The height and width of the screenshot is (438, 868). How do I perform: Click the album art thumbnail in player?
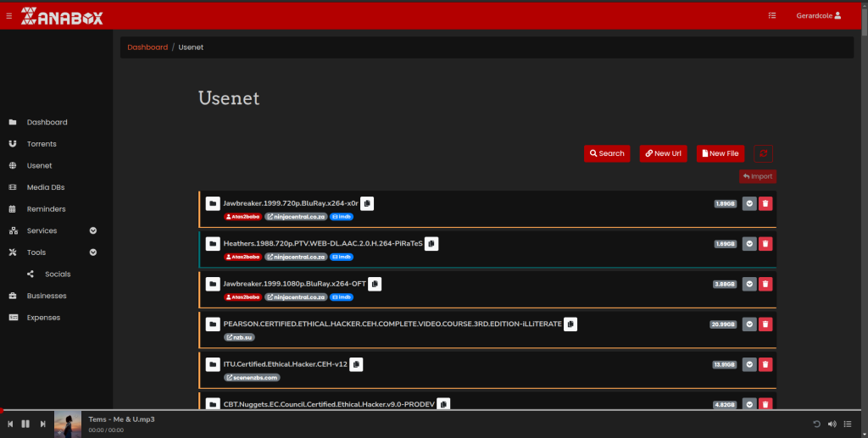pos(68,424)
